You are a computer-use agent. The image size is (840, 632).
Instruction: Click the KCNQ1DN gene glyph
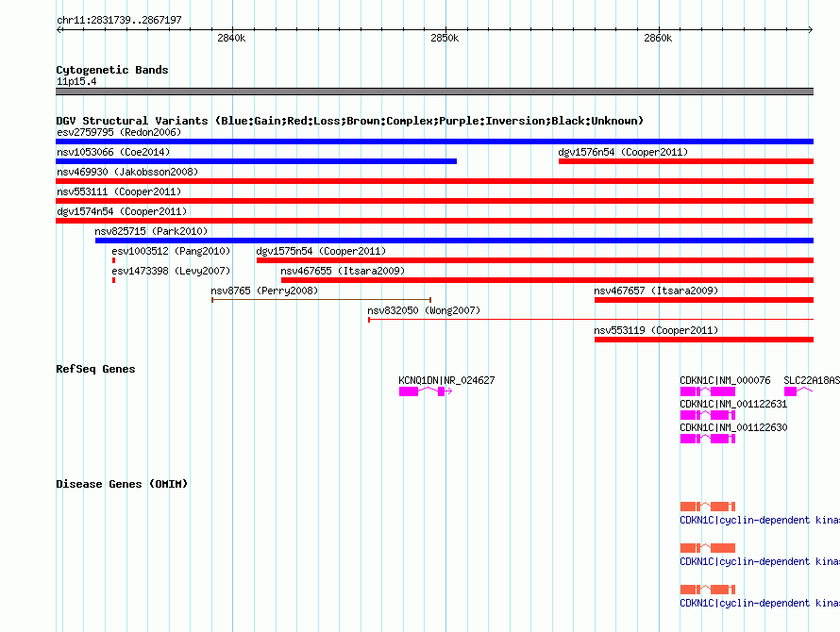[426, 391]
